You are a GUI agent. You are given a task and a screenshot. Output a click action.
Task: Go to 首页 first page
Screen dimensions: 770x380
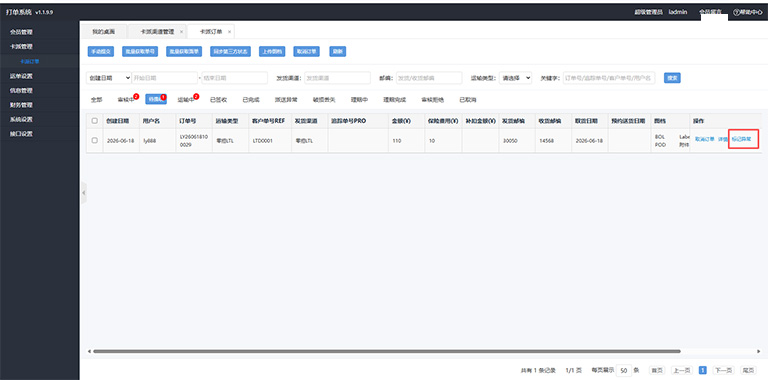(x=657, y=371)
